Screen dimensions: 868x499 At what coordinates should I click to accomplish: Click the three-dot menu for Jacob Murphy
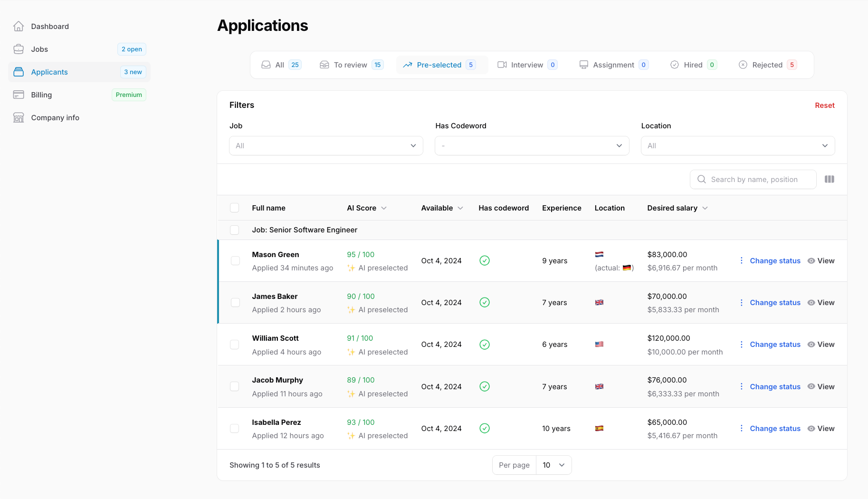click(x=741, y=386)
